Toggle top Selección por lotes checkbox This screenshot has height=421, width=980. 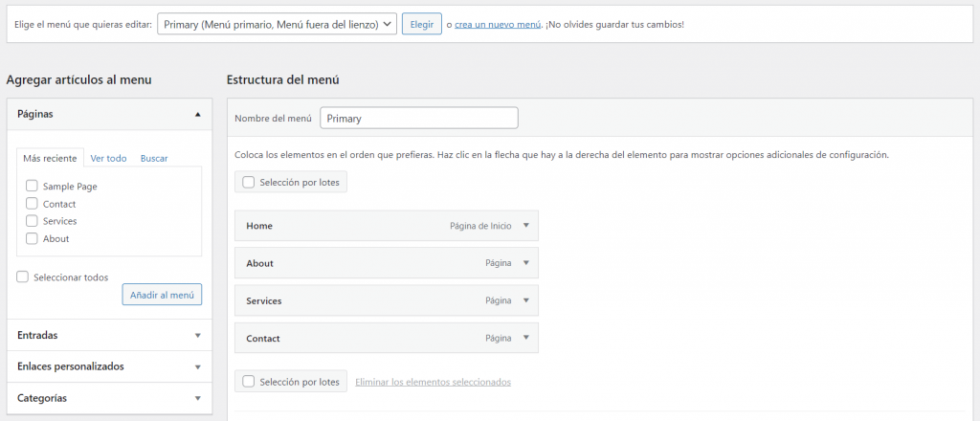click(249, 182)
